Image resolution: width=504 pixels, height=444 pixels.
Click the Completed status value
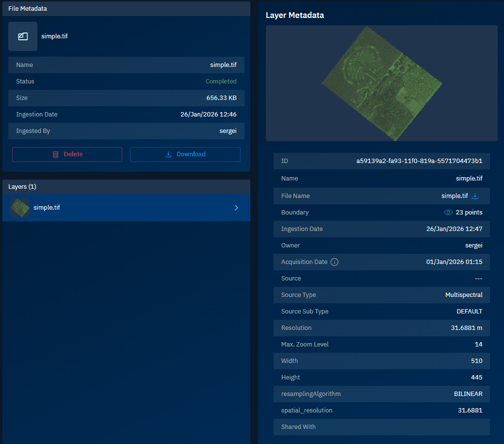pyautogui.click(x=221, y=82)
